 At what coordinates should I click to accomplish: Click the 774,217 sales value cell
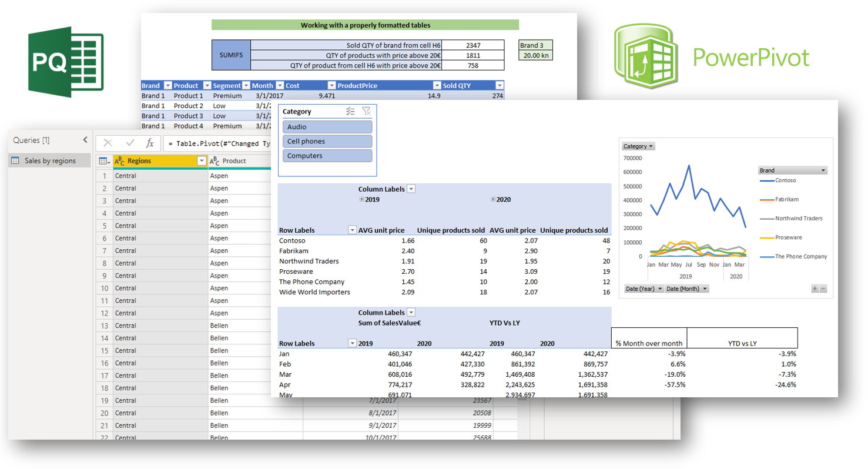(x=400, y=384)
